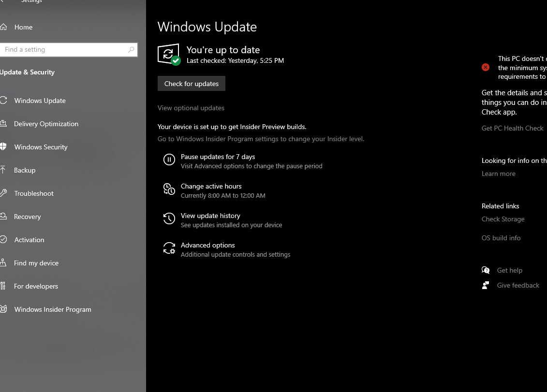
Task: Go to Home in Settings sidebar
Action: pos(23,27)
